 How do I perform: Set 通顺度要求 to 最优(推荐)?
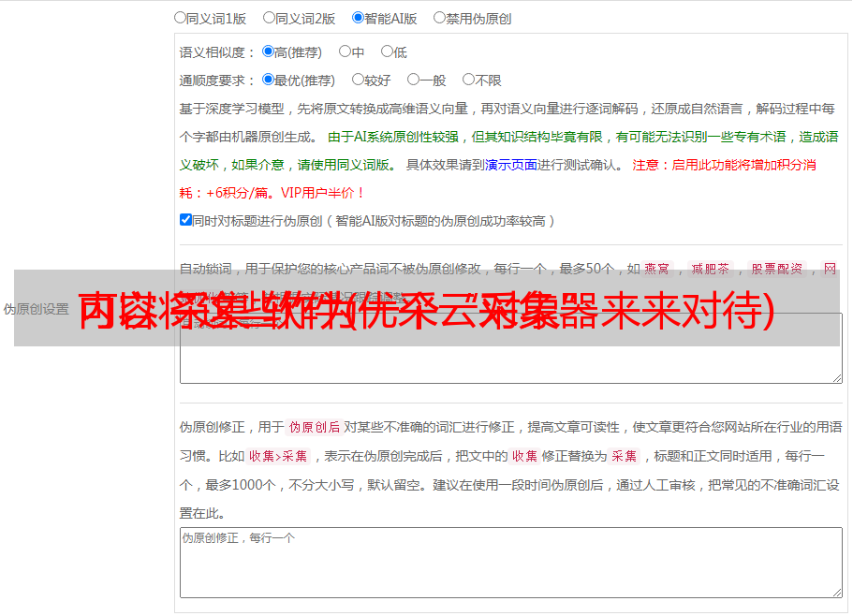(268, 80)
